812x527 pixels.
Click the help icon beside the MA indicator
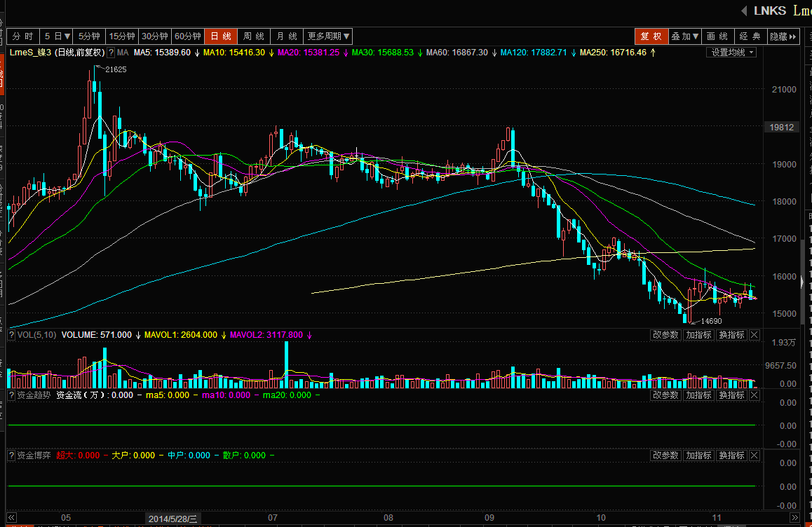111,53
